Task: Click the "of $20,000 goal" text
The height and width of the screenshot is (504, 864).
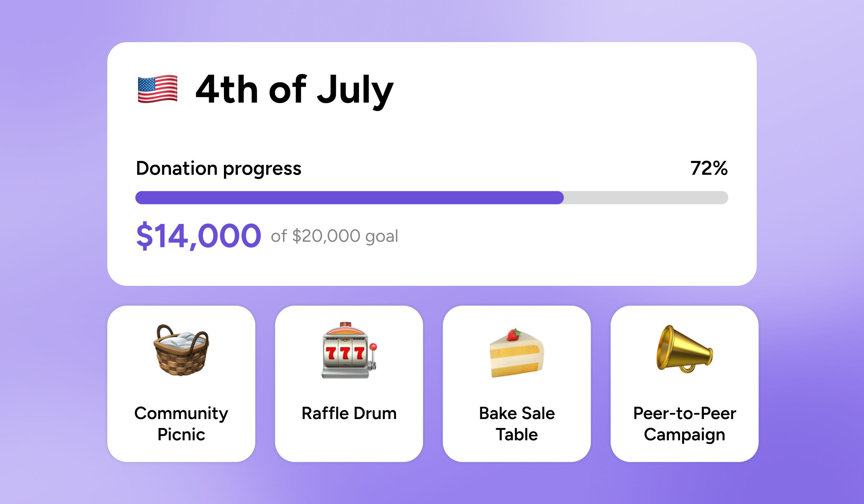Action: [x=334, y=237]
